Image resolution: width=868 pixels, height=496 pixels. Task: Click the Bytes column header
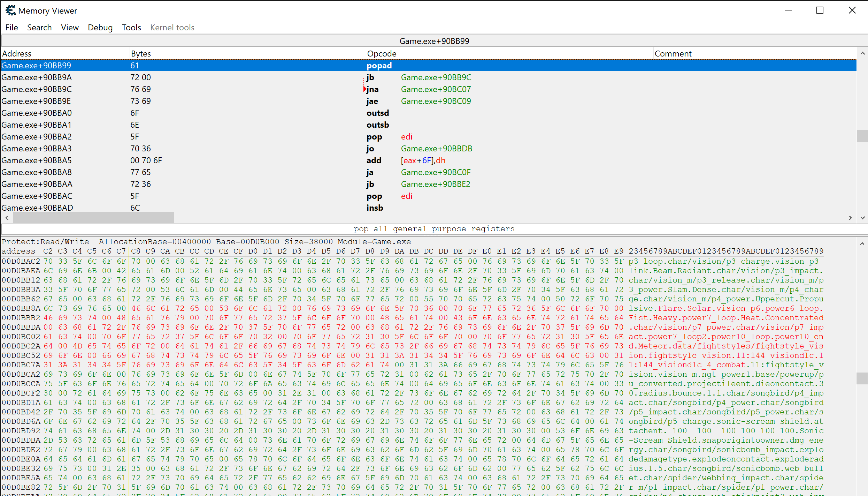pos(141,54)
